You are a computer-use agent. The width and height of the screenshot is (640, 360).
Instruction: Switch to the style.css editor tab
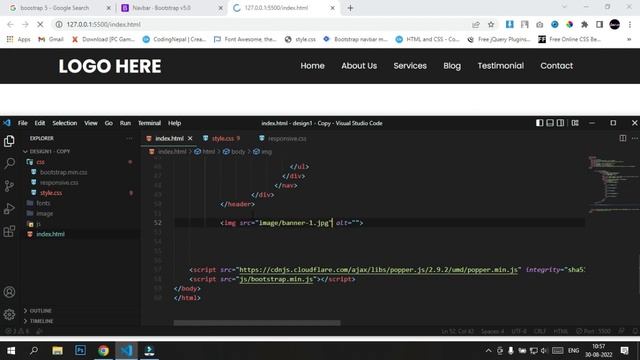tap(223, 138)
